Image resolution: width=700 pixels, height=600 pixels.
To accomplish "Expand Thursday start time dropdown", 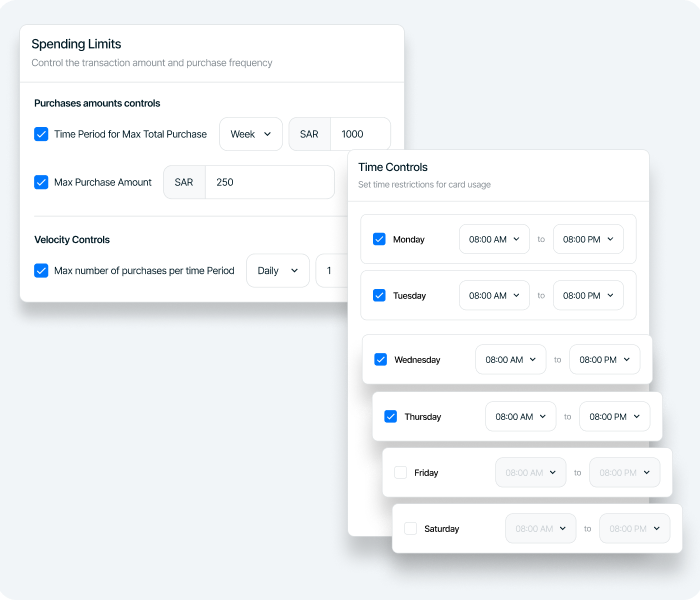I will (x=520, y=416).
